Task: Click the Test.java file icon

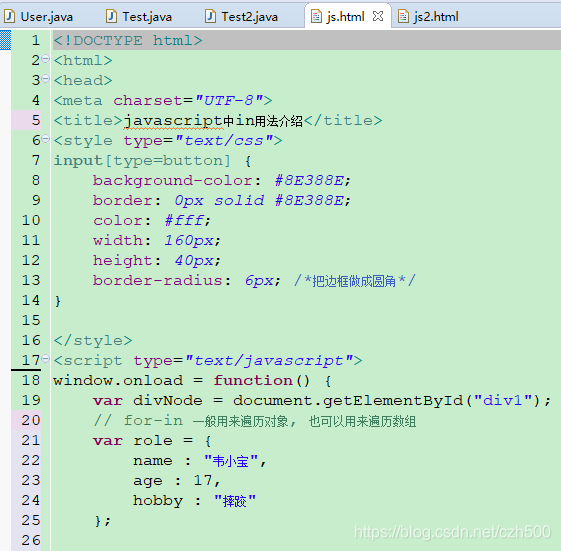Action: (x=112, y=16)
